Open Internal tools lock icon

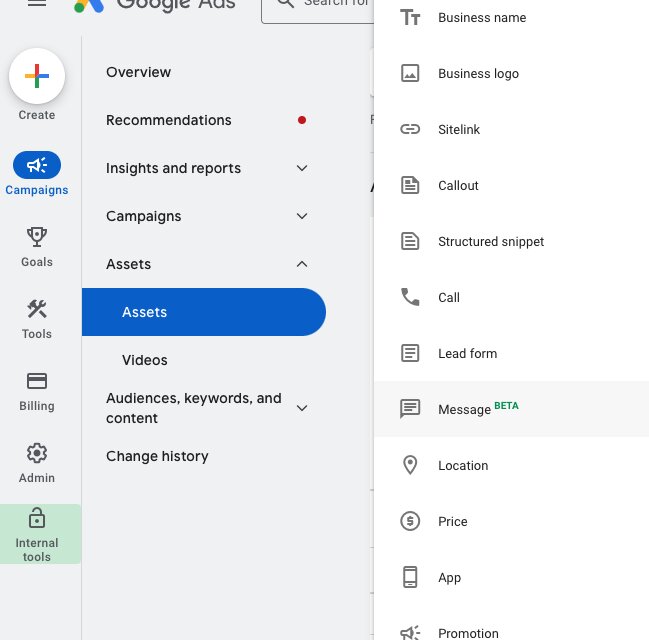pos(37,518)
